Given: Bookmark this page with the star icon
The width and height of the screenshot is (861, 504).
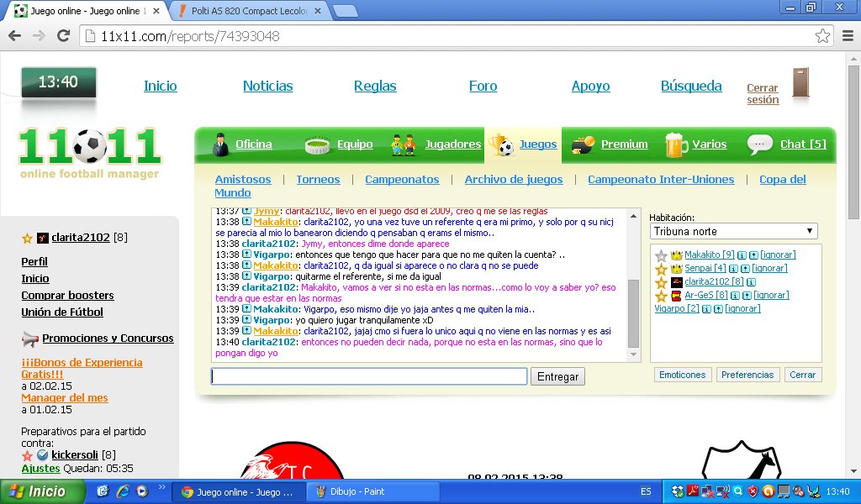Looking at the screenshot, I should [x=822, y=36].
